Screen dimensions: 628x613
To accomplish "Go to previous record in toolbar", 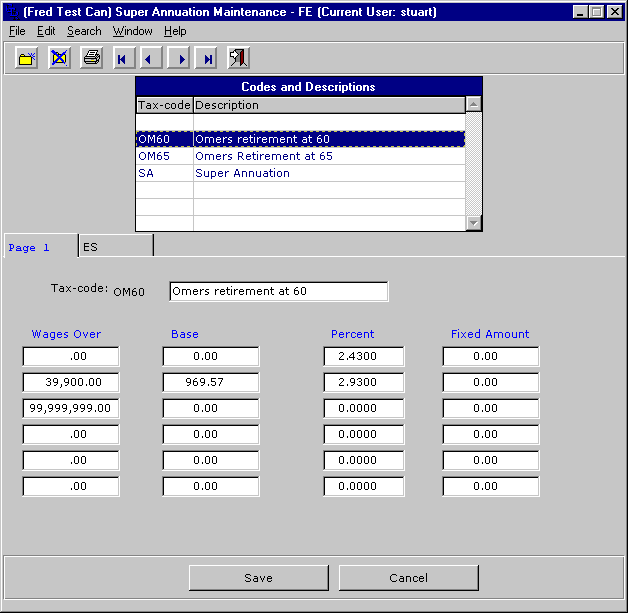I will pyautogui.click(x=150, y=59).
